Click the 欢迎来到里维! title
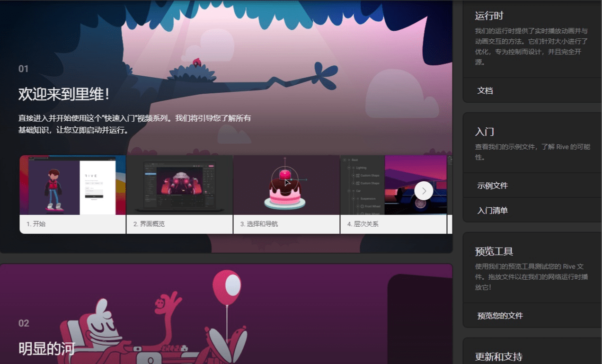 click(x=64, y=94)
